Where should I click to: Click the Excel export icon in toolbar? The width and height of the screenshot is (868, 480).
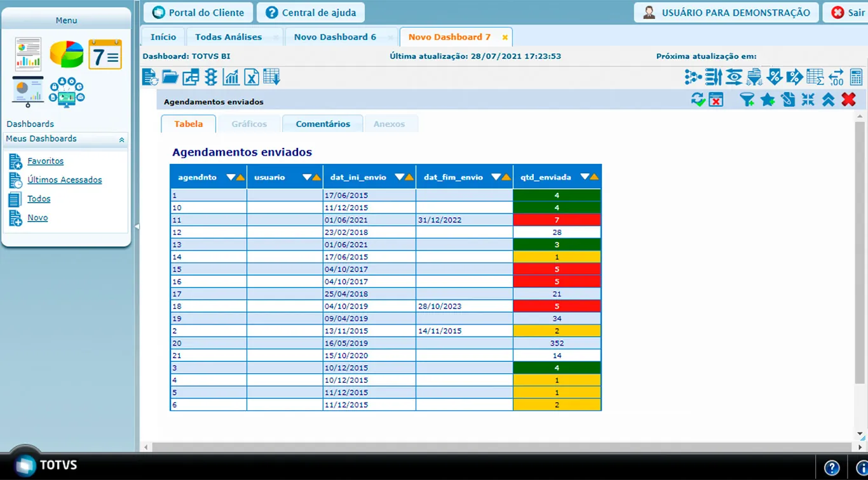point(252,77)
